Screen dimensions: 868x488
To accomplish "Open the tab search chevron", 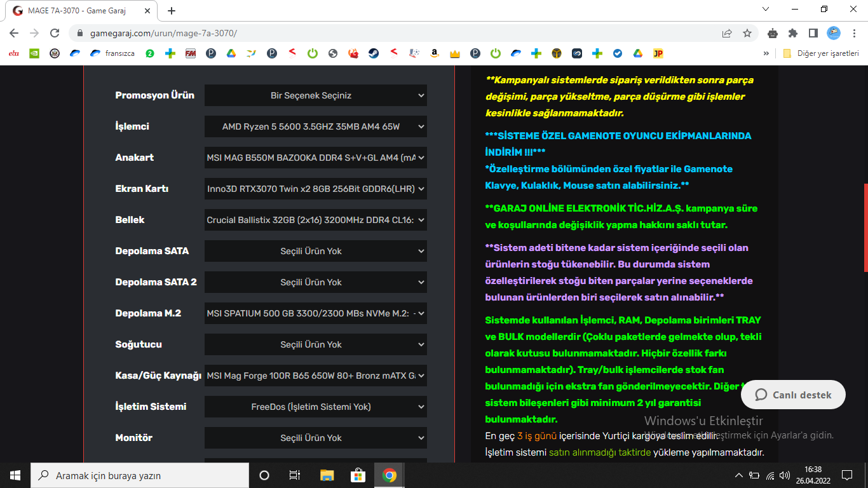I will (x=766, y=10).
